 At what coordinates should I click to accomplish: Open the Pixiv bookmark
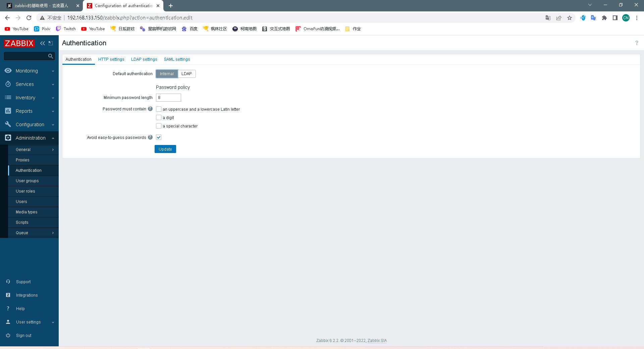(42, 29)
